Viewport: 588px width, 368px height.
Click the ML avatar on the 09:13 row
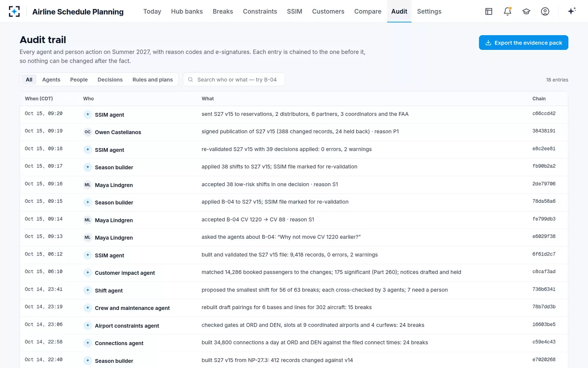87,238
